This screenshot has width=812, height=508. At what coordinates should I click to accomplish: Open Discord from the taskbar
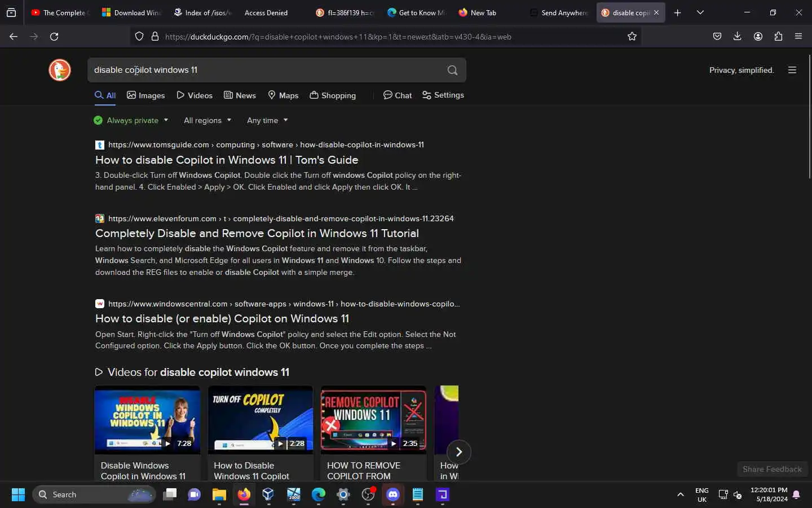click(393, 494)
